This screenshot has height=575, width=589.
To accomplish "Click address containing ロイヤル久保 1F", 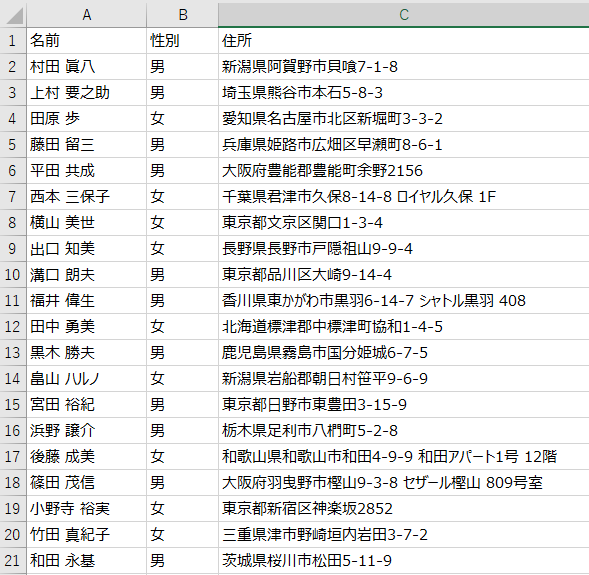I will coord(404,196).
